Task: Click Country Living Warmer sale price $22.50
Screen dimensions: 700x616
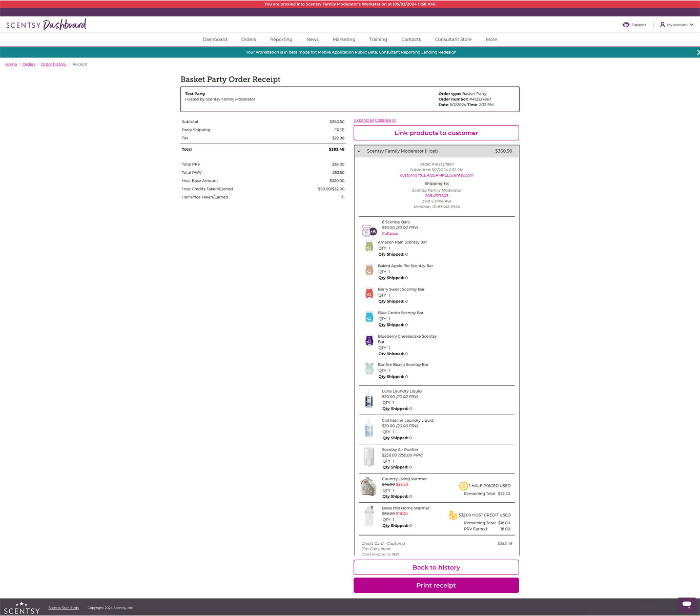Action: pos(402,484)
